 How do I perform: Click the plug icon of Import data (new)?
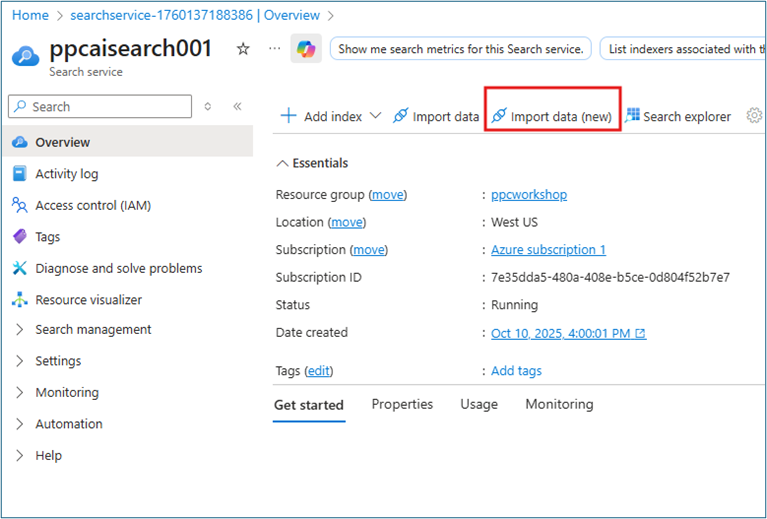click(x=498, y=116)
